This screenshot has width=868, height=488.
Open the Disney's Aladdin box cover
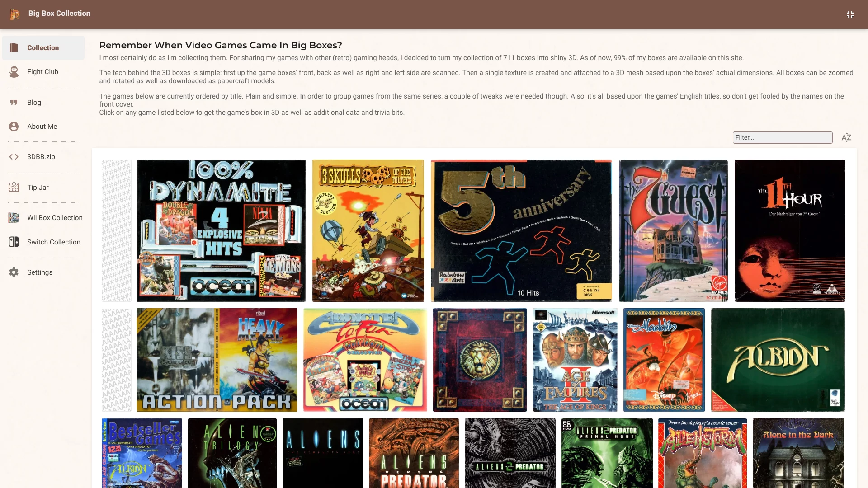pos(664,360)
